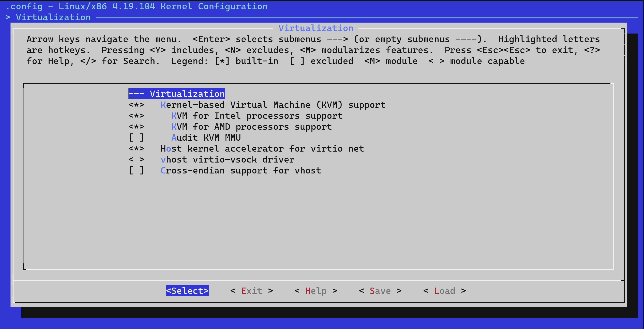Open the < Help > button

click(x=316, y=291)
